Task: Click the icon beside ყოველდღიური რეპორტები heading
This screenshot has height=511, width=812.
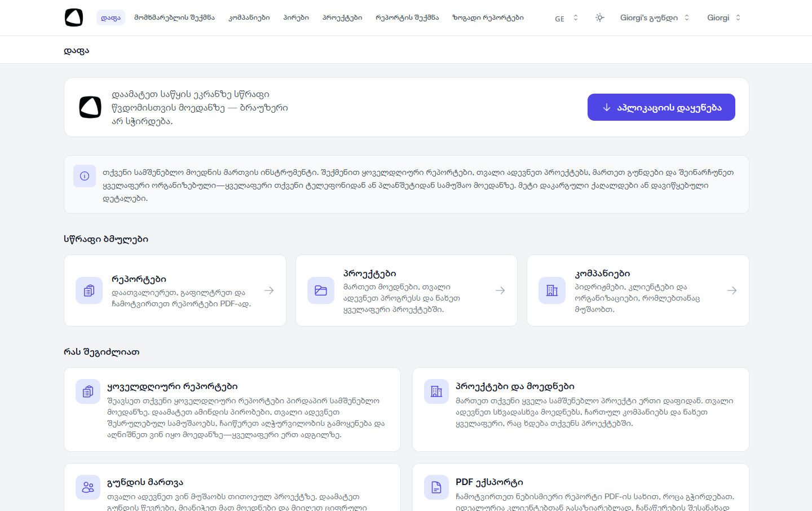Action: [88, 391]
